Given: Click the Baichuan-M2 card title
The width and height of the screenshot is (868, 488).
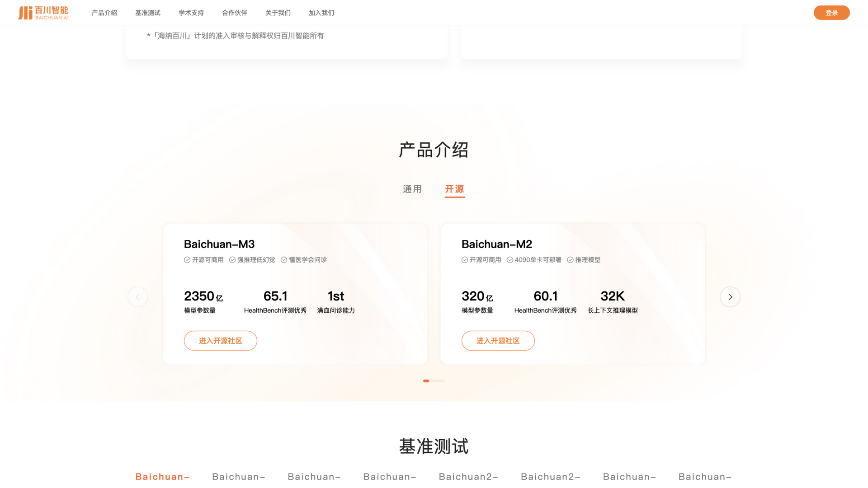Looking at the screenshot, I should 497,244.
